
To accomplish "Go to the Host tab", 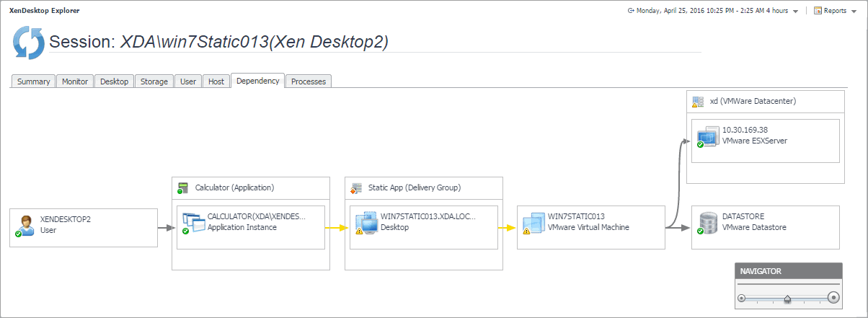I will click(216, 81).
